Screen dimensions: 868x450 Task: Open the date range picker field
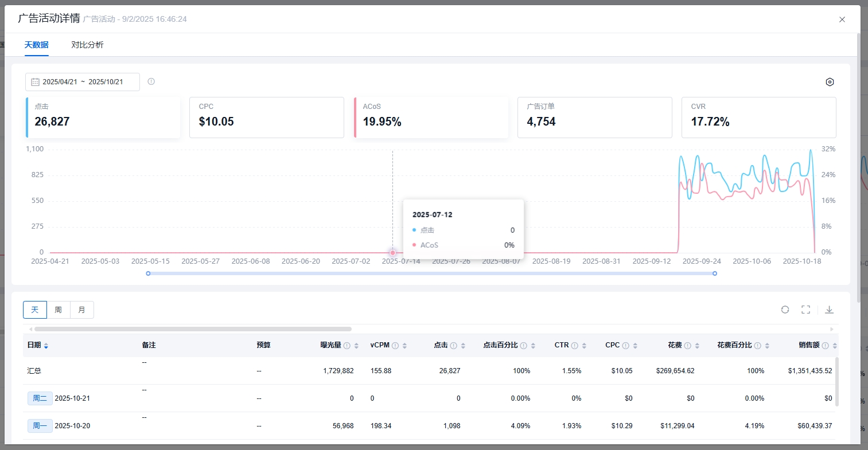point(83,82)
